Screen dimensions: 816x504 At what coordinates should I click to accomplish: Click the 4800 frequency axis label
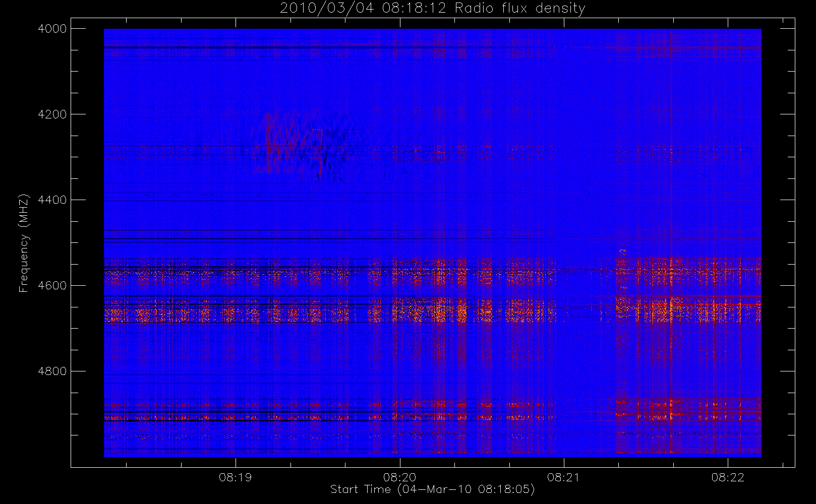[52, 371]
